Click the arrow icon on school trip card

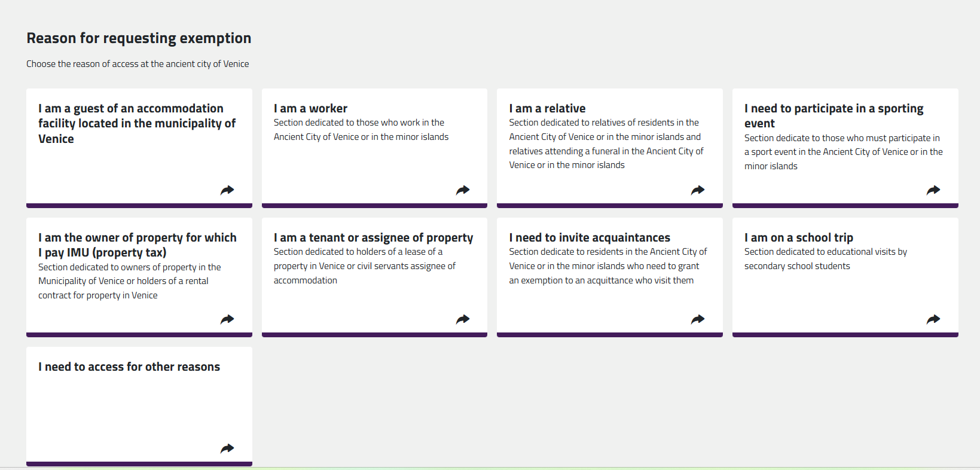click(933, 319)
